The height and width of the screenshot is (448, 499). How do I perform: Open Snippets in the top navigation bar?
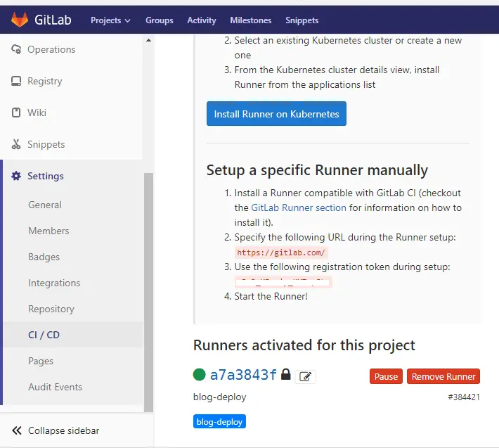coord(302,20)
